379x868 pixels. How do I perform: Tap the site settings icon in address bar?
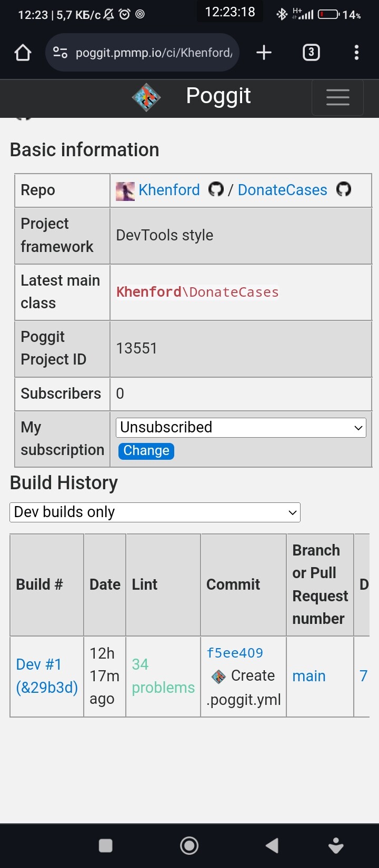click(x=60, y=53)
